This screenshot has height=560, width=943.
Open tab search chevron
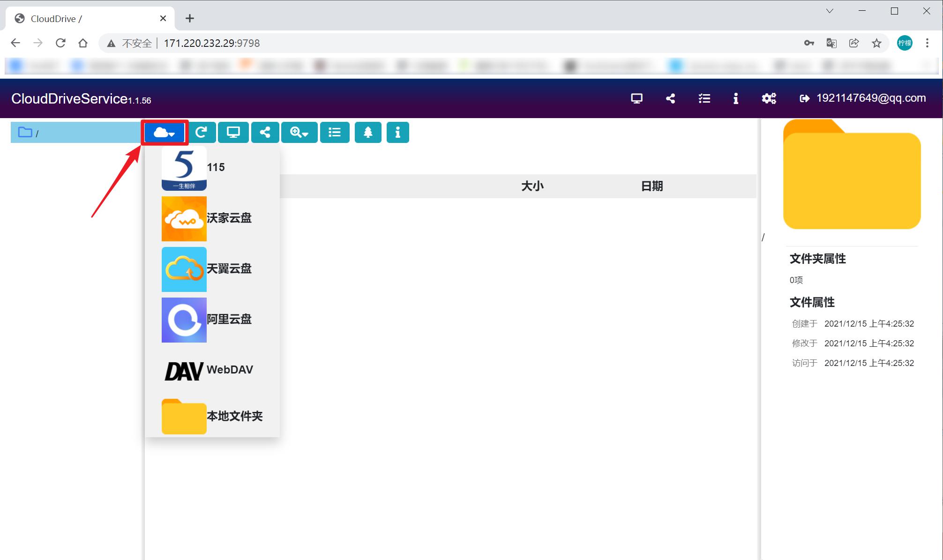tap(830, 11)
